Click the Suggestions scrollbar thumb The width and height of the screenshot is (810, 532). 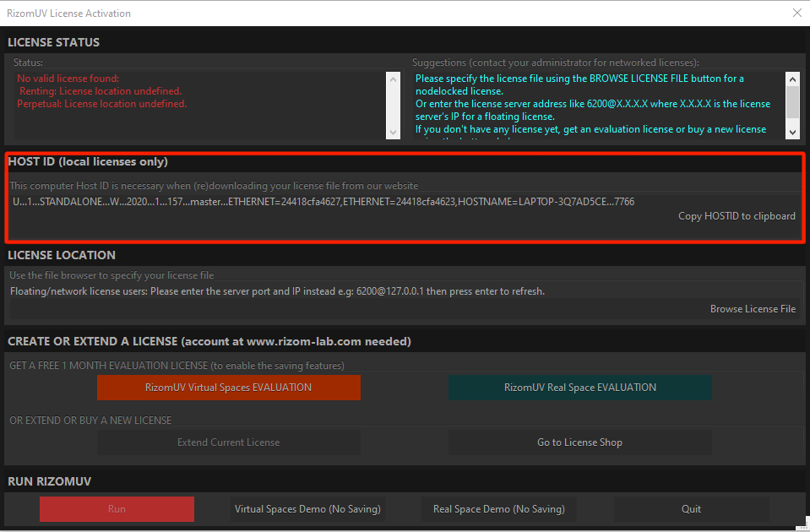click(792, 101)
